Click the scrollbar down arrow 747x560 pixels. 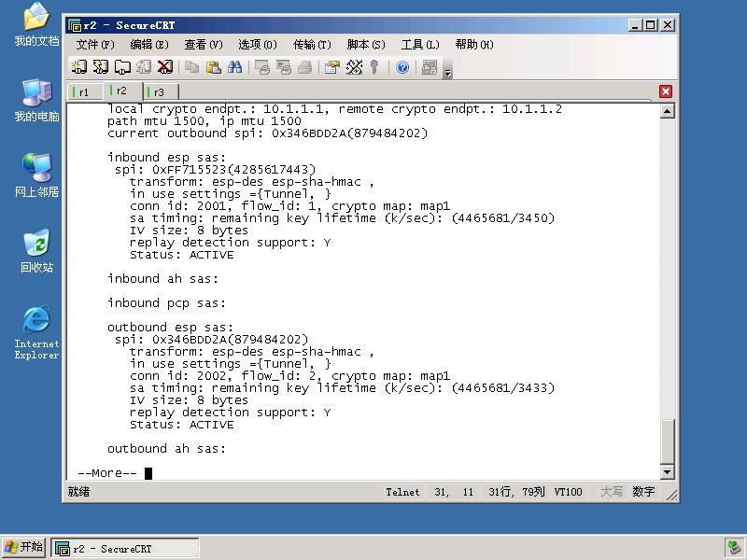[667, 472]
